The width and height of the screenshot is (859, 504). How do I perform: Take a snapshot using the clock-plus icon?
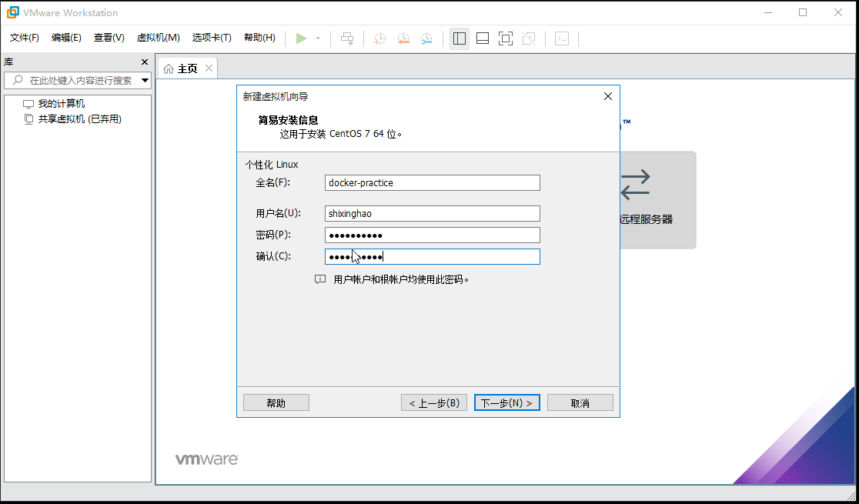point(379,38)
